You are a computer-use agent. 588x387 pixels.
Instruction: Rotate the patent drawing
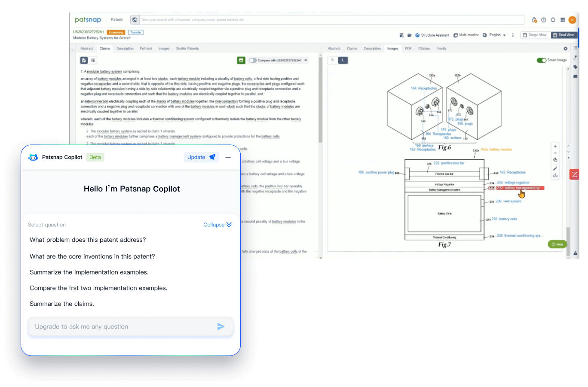555,160
